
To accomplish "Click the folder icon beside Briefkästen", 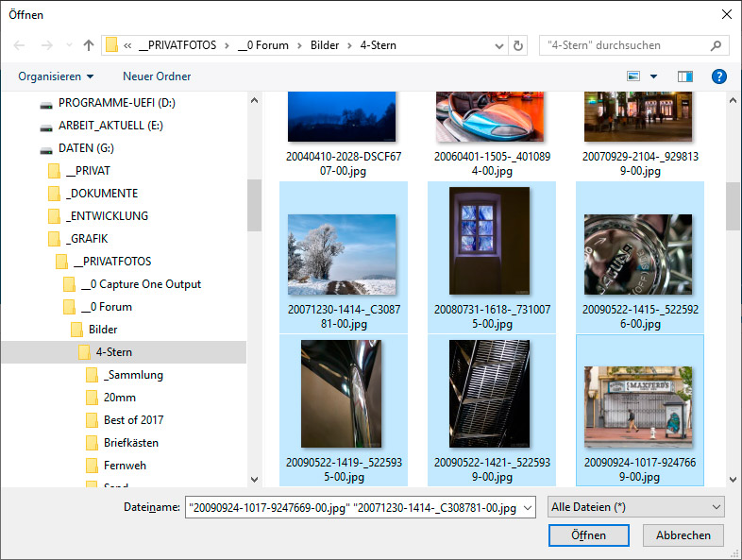I will coord(93,443).
